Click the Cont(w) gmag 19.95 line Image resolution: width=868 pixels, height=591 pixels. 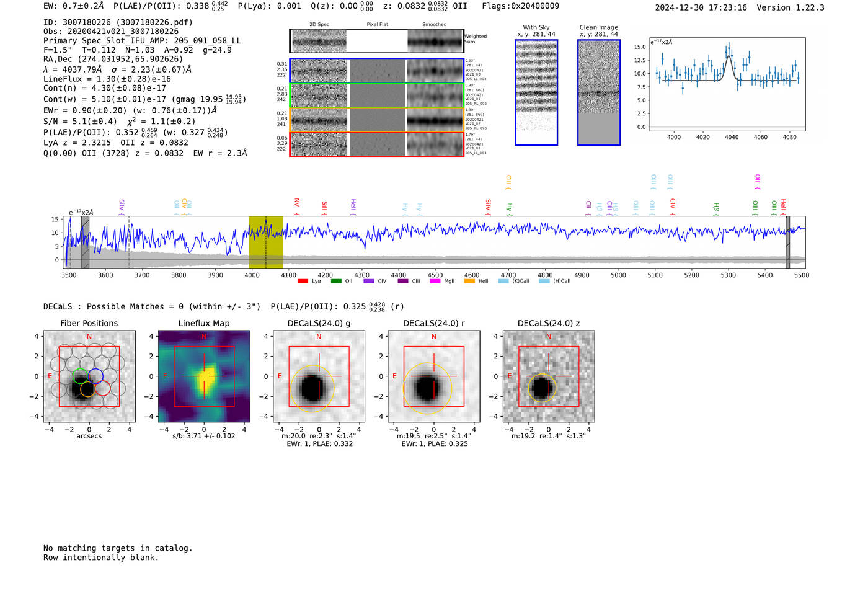[144, 99]
